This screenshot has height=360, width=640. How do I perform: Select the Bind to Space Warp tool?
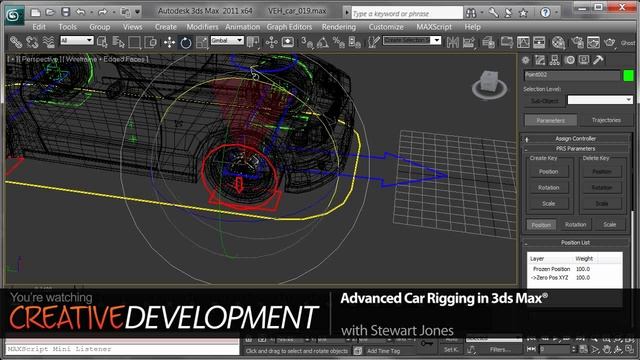click(49, 42)
